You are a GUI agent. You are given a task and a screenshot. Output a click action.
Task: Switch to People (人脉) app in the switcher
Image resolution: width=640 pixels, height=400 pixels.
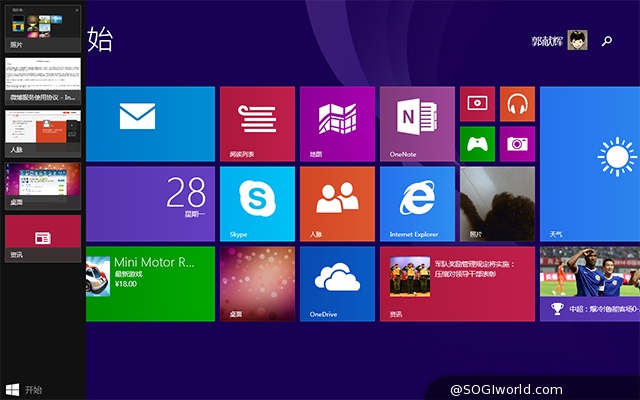click(x=43, y=133)
